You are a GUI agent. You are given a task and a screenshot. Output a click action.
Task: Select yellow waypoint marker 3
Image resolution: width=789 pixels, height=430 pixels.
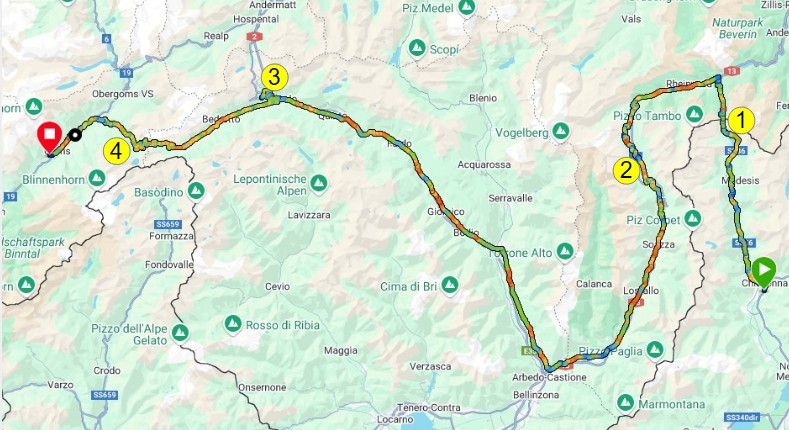[x=274, y=78]
